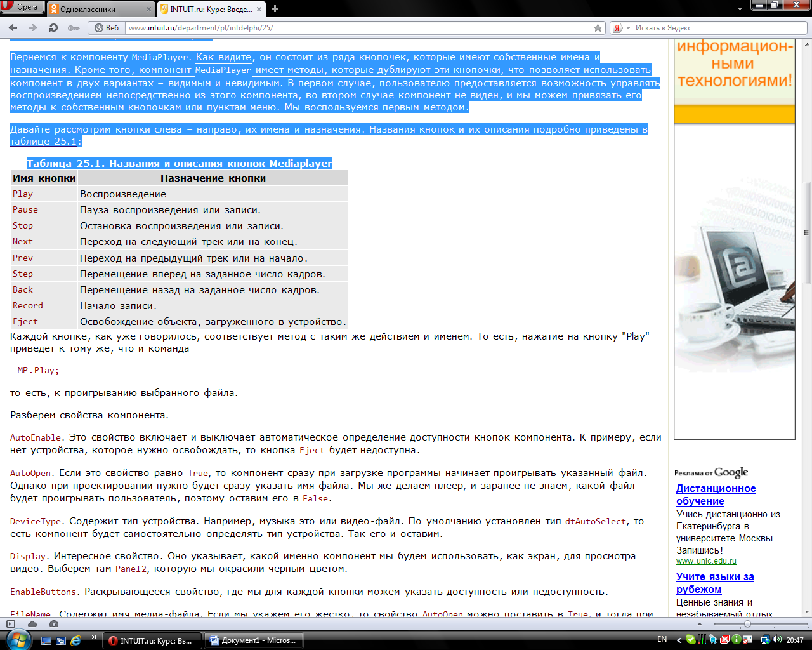
Task: Click the Yandex search engine icon
Action: point(617,28)
